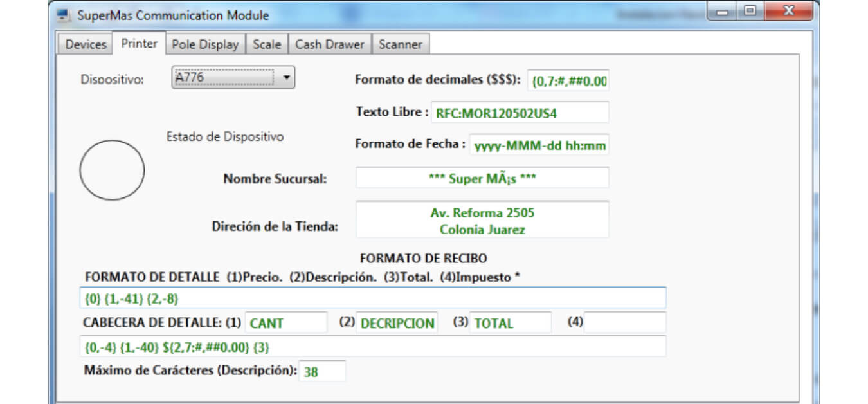
Task: Minimize the SuperMas Communication Module window
Action: click(723, 12)
